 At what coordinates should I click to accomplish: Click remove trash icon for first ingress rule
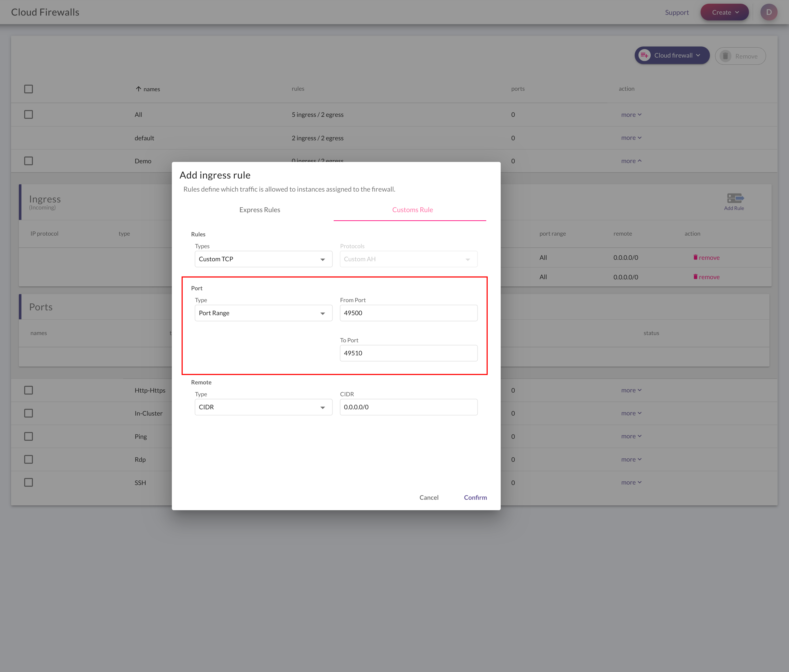point(695,257)
